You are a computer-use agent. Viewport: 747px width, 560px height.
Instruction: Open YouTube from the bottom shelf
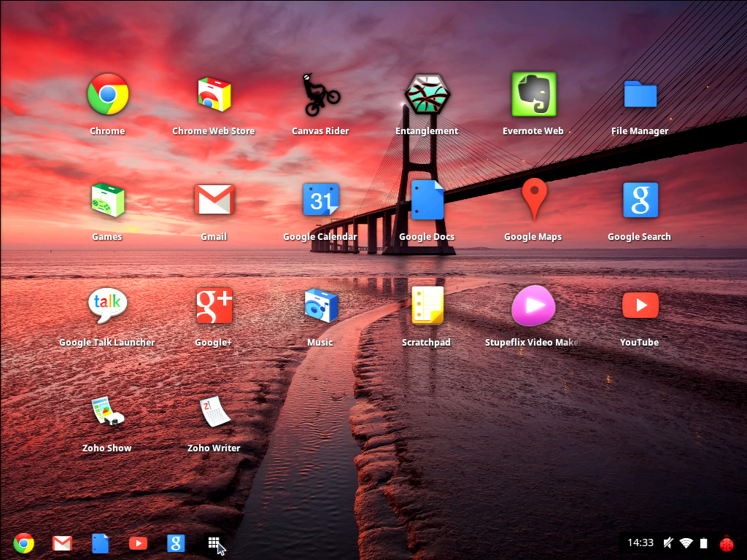click(138, 543)
